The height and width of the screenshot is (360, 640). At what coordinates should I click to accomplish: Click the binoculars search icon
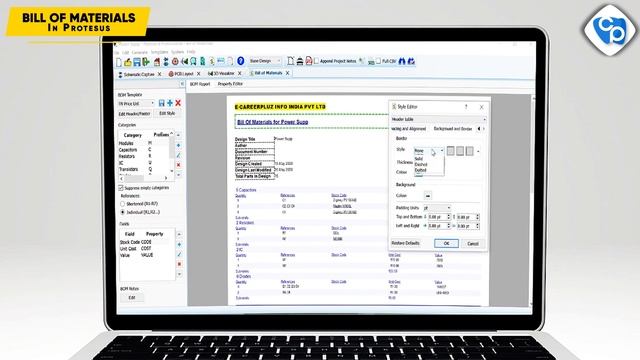[402, 61]
